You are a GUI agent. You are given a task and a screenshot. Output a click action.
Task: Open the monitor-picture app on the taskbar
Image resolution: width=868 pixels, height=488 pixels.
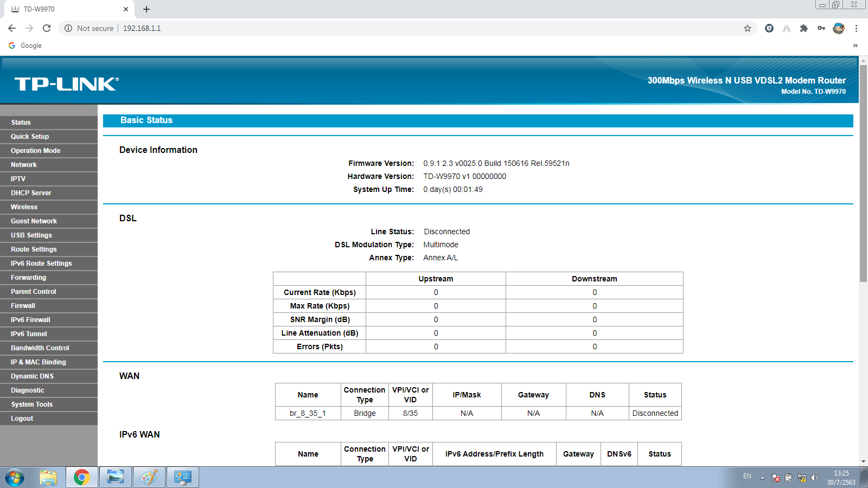point(116,477)
